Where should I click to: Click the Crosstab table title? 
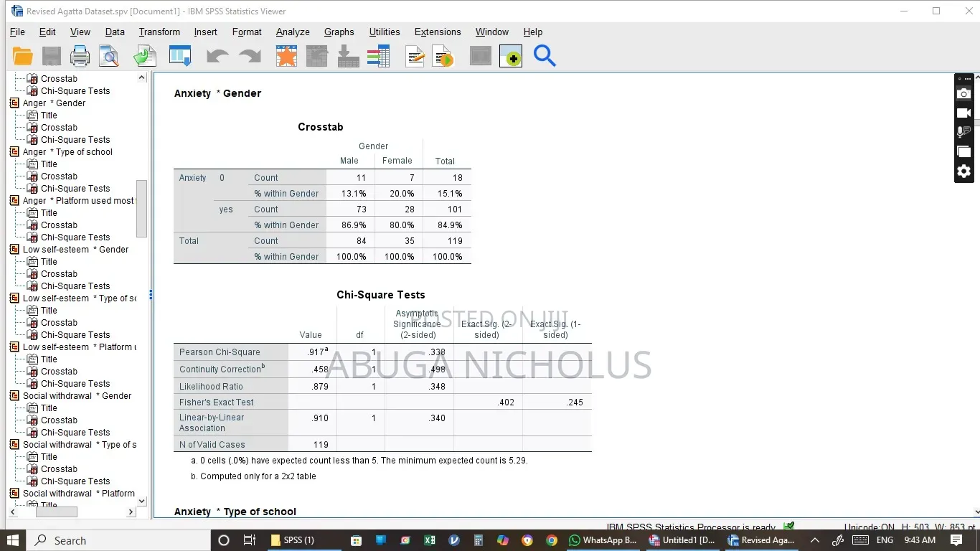pos(321,127)
